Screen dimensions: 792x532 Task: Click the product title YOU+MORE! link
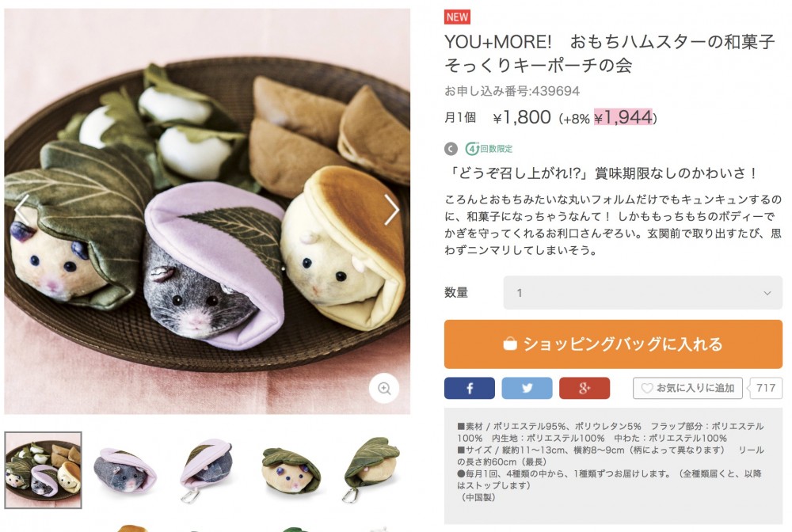click(x=610, y=53)
